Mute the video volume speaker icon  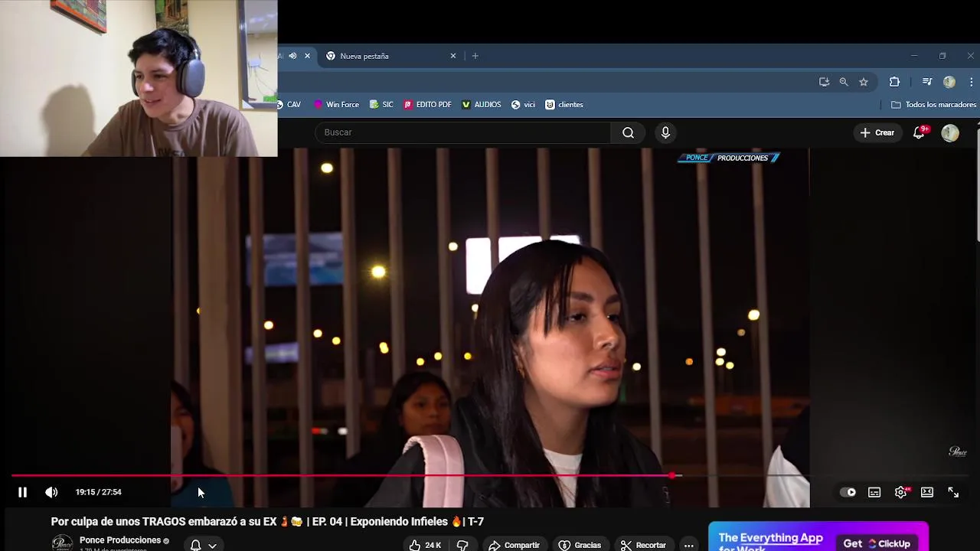coord(51,492)
